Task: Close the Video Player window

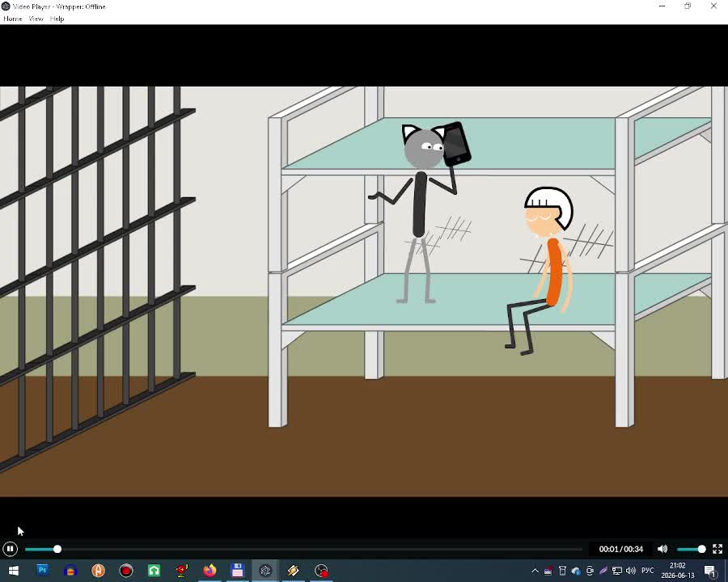Action: coord(713,6)
